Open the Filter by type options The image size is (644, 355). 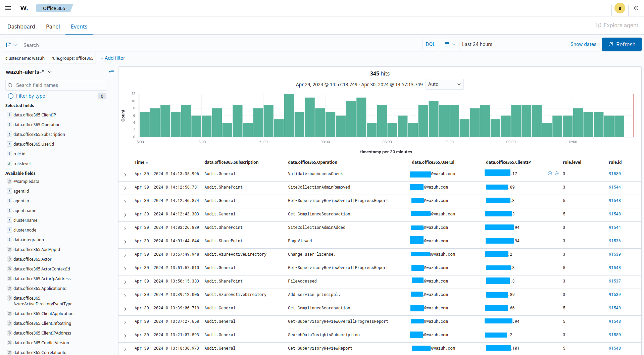pos(30,96)
